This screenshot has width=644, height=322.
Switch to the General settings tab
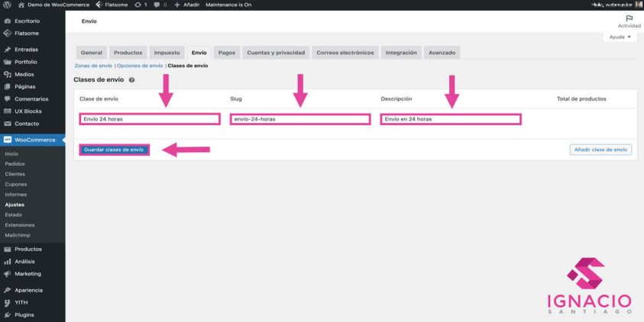91,53
